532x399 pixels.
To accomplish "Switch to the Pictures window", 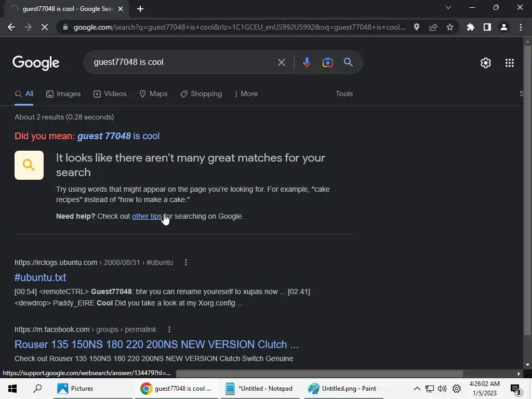I will point(92,389).
